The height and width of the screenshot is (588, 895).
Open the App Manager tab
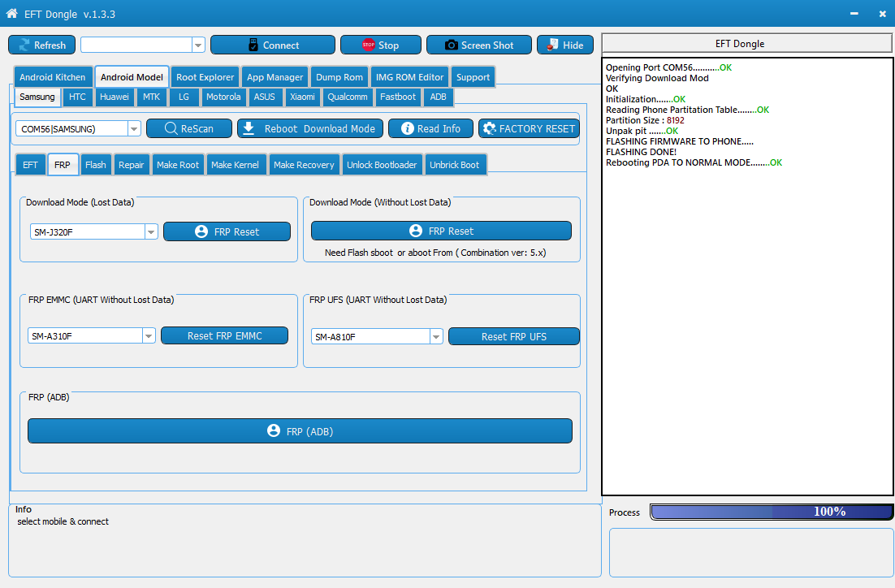(x=275, y=77)
